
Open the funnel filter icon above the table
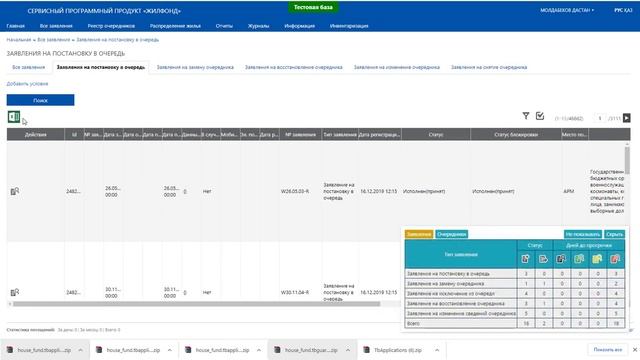pos(526,116)
